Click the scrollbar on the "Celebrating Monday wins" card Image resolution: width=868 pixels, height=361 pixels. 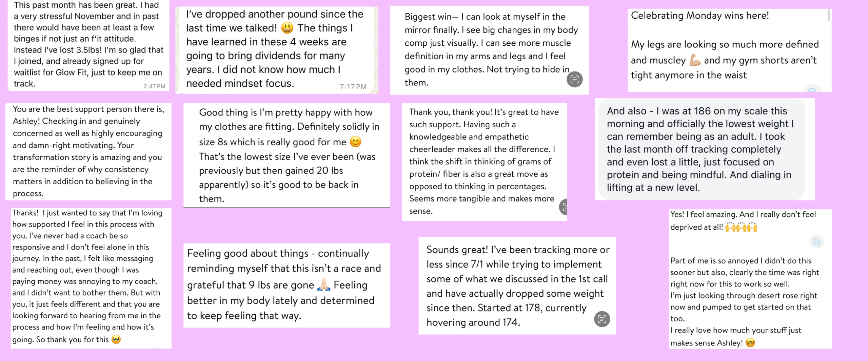tap(829, 15)
